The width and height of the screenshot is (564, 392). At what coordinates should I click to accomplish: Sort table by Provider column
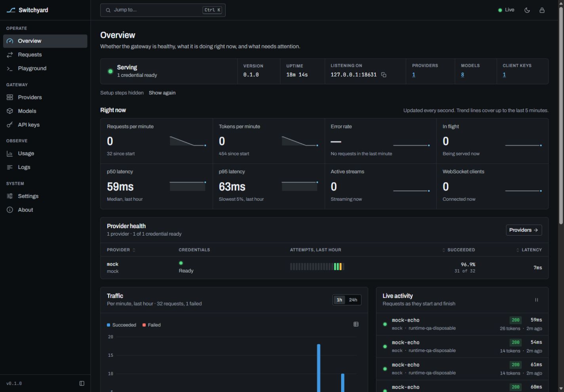[x=121, y=250]
